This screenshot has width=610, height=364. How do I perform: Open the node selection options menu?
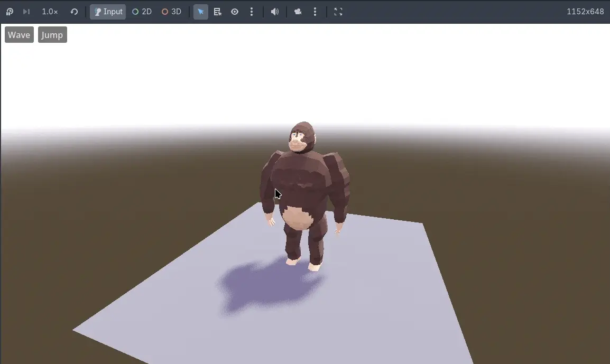(252, 12)
